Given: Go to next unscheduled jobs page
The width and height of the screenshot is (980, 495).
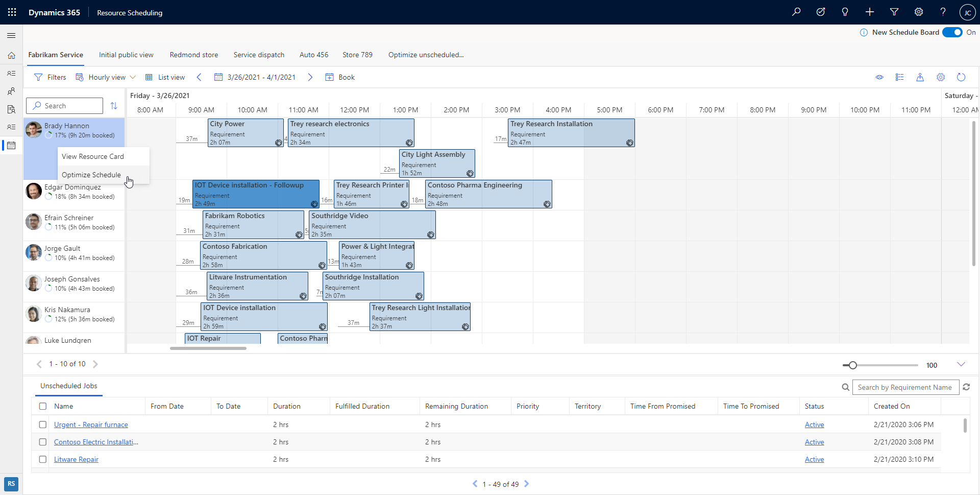Looking at the screenshot, I should 527,484.
